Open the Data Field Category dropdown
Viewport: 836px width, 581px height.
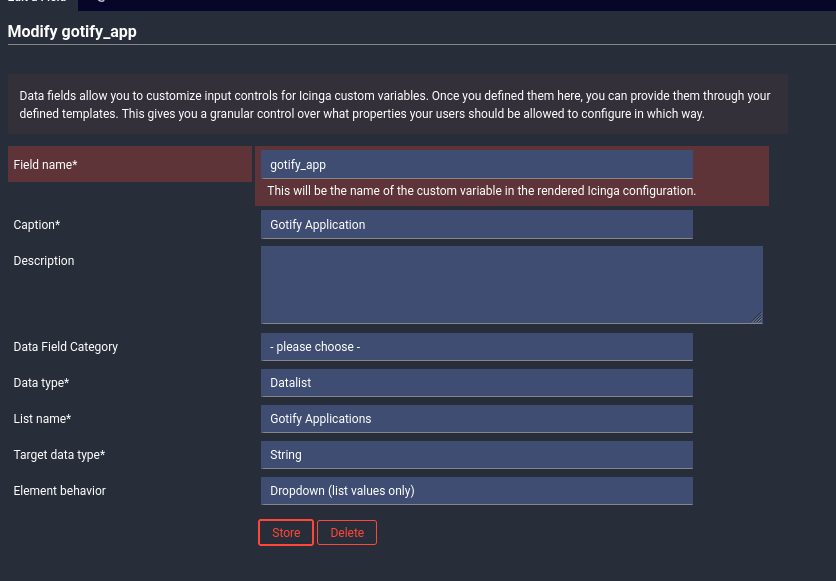pyautogui.click(x=476, y=347)
